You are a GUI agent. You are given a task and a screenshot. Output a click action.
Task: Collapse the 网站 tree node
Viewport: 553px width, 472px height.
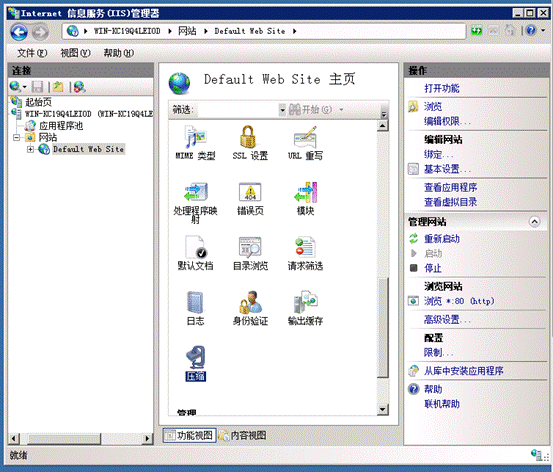coord(16,137)
